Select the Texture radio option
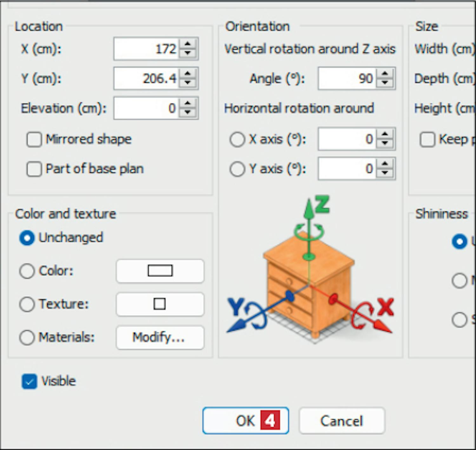The height and width of the screenshot is (450, 476). click(x=27, y=304)
